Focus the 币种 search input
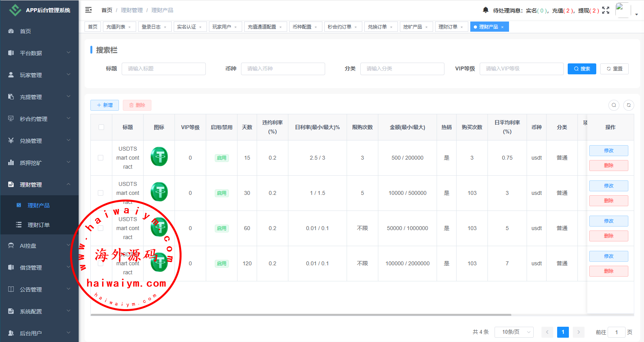 tap(283, 69)
